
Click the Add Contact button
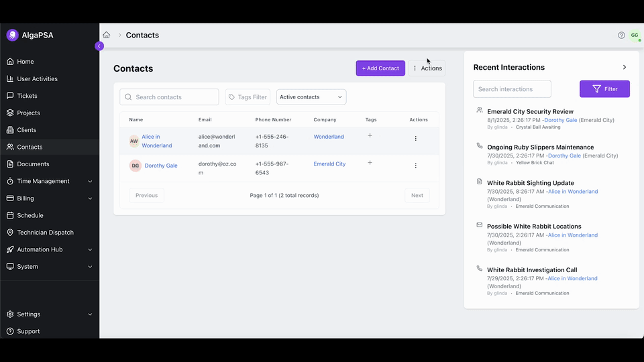click(380, 68)
